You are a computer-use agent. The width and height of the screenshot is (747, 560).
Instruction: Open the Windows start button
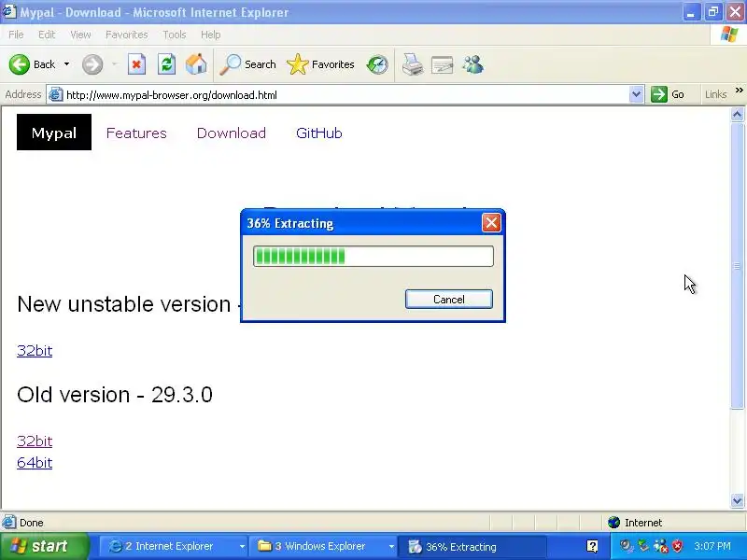pyautogui.click(x=44, y=546)
